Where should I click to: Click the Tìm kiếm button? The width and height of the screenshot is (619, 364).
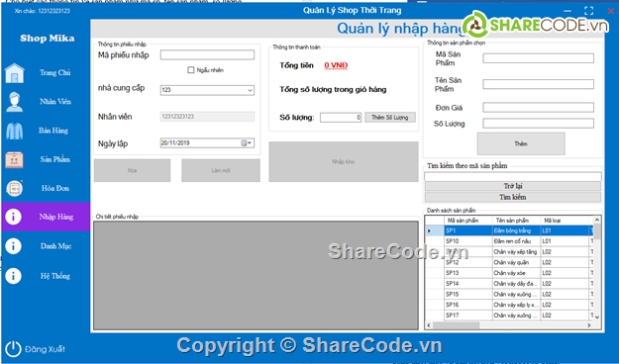513,197
